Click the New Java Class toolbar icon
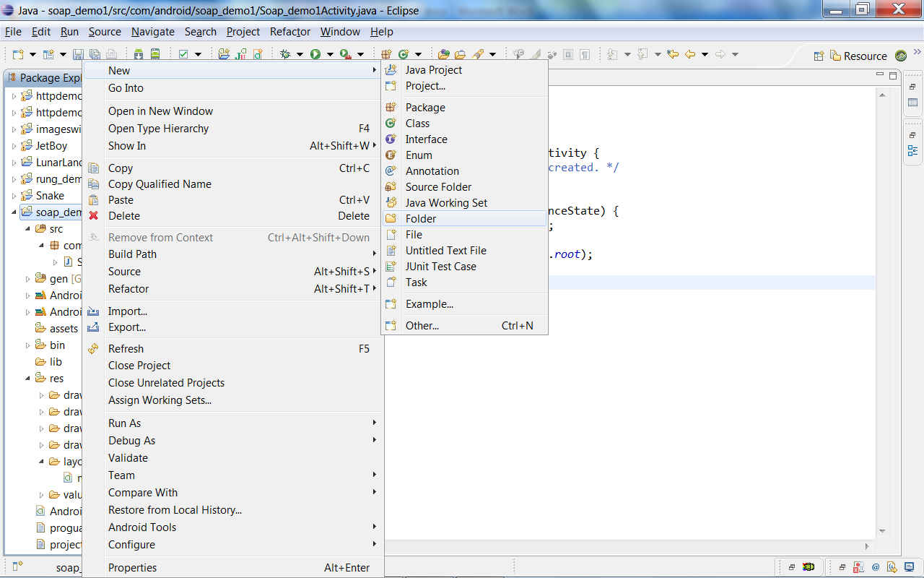The height and width of the screenshot is (578, 924). [x=403, y=54]
